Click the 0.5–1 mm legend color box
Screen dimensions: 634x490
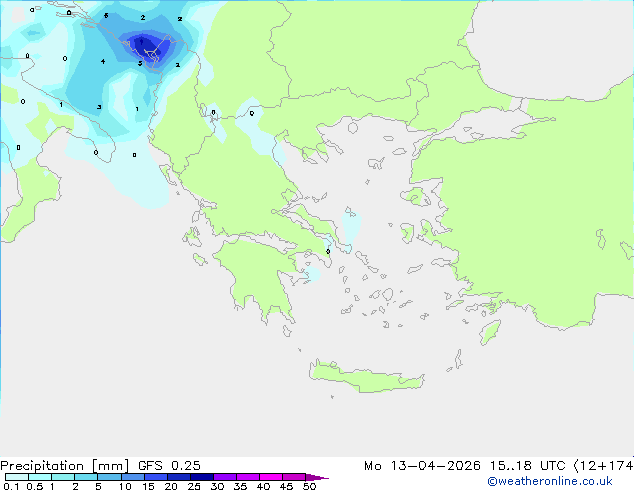click(x=40, y=477)
